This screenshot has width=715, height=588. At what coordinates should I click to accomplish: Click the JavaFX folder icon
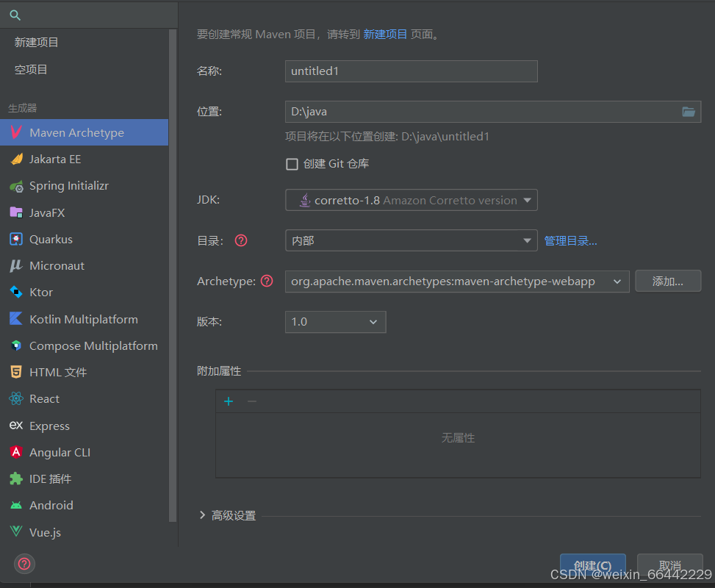(16, 212)
